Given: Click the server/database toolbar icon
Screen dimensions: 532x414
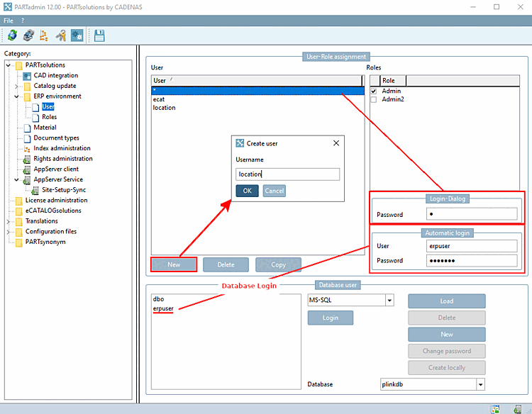Looking at the screenshot, I should (x=28, y=35).
